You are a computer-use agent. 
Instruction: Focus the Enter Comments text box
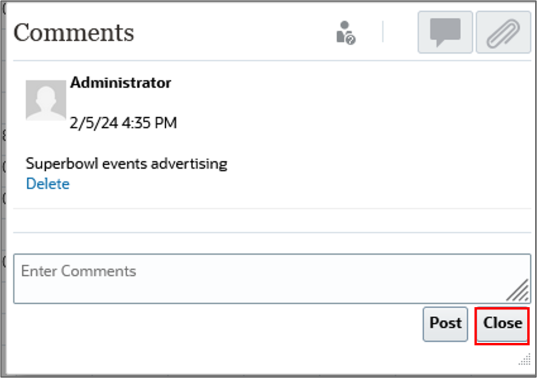272,279
